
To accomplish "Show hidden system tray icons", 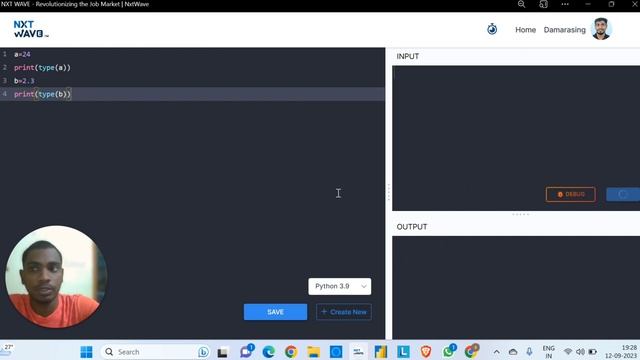I will pyautogui.click(x=496, y=351).
